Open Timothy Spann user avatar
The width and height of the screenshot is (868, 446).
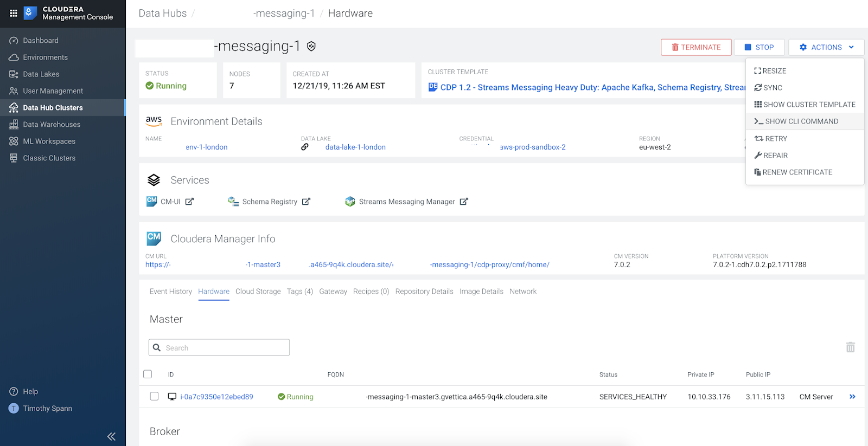pyautogui.click(x=14, y=408)
